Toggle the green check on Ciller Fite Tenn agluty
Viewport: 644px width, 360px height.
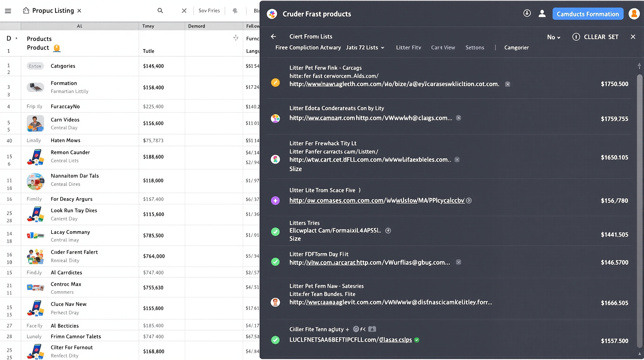point(275,340)
